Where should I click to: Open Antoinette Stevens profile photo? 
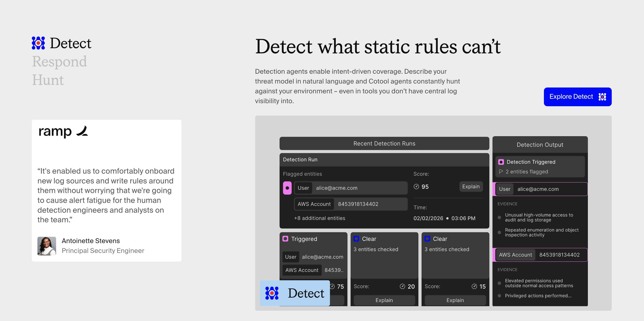pyautogui.click(x=47, y=246)
